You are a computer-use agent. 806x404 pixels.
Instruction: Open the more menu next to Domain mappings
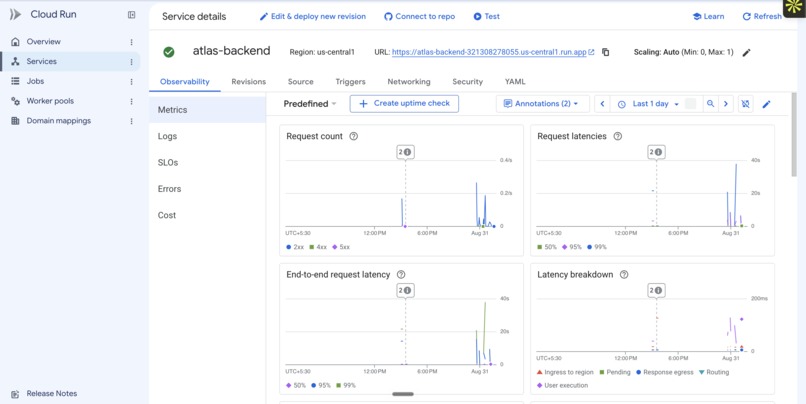[x=132, y=121]
